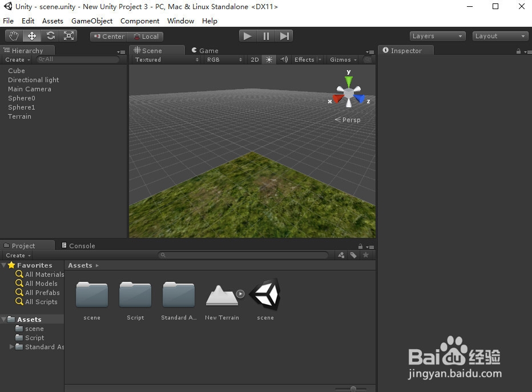Select the Inspector tab

[x=406, y=51]
